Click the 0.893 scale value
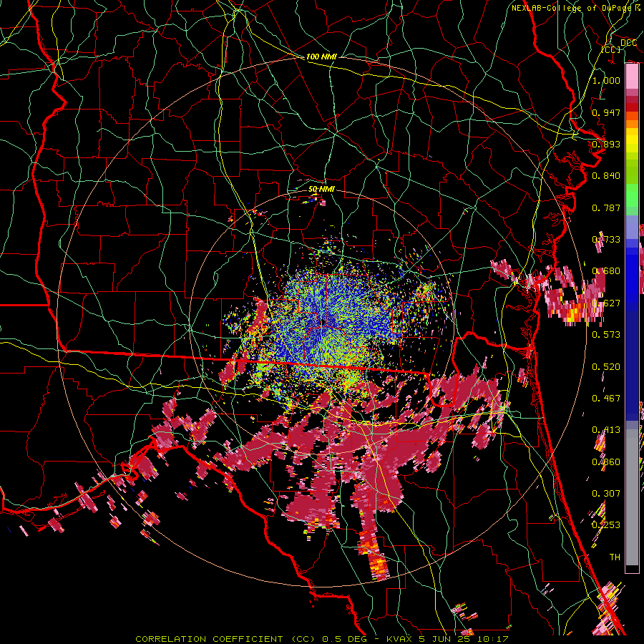 (606, 144)
